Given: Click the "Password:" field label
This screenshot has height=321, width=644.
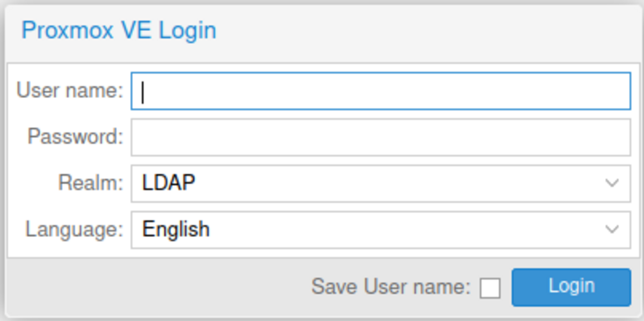Looking at the screenshot, I should click(x=75, y=137).
